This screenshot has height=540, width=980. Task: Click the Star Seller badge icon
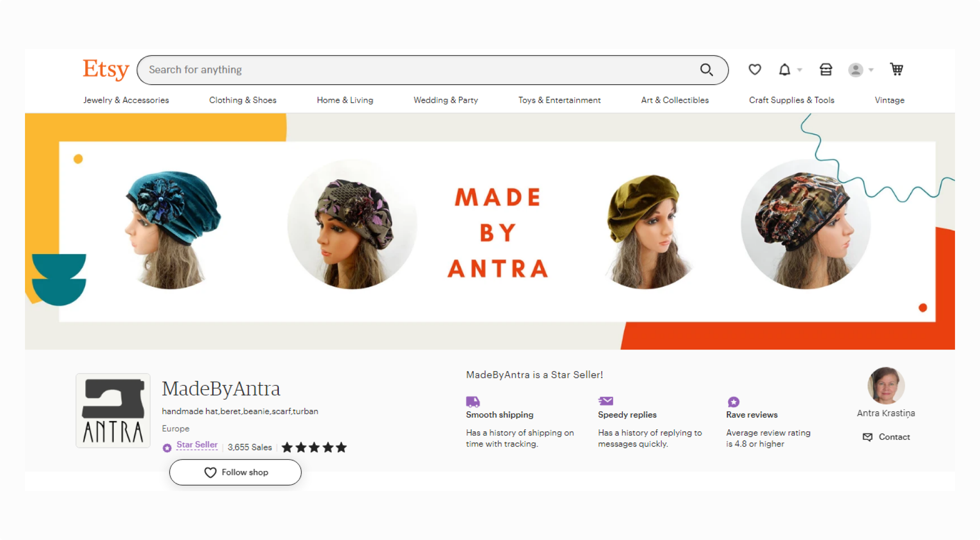click(x=167, y=447)
